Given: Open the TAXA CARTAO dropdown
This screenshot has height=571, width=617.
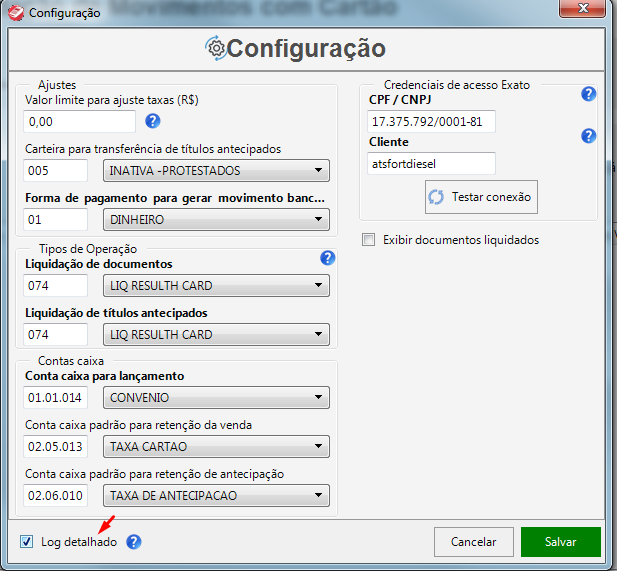Looking at the screenshot, I should tap(216, 446).
